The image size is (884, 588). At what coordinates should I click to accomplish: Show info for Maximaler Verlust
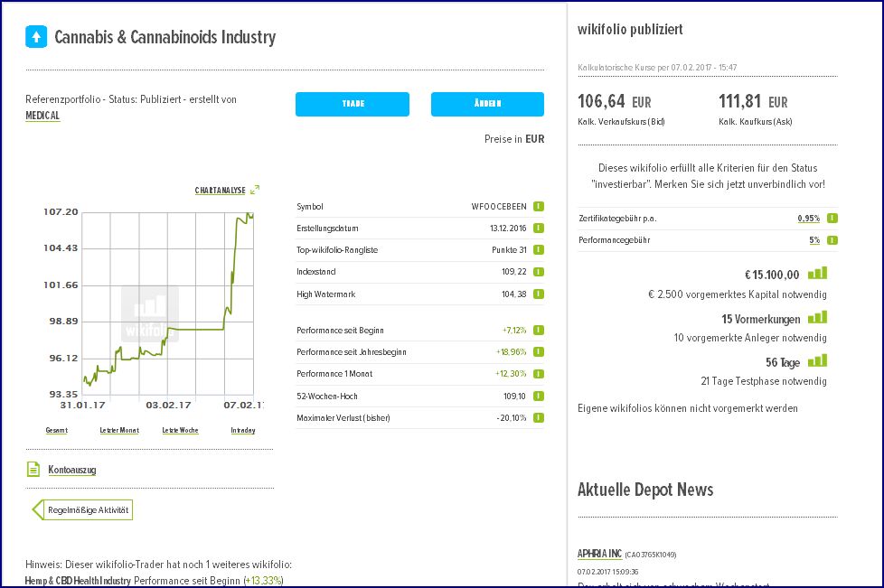coord(538,417)
